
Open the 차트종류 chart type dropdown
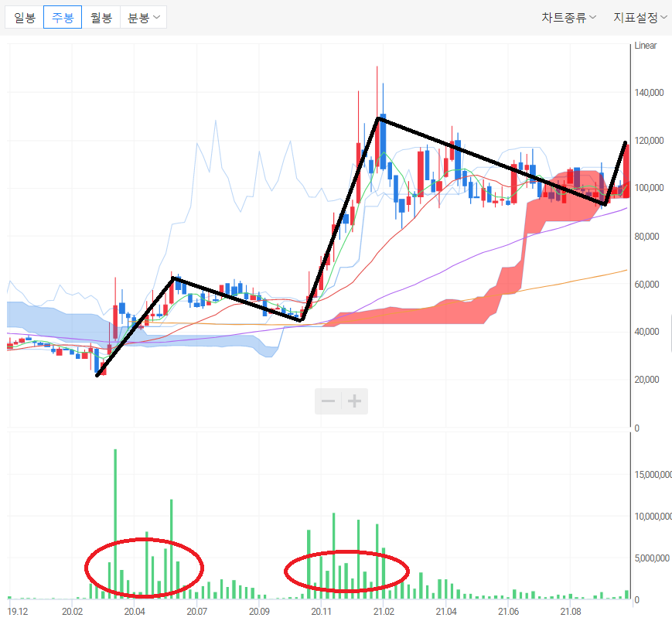pyautogui.click(x=568, y=18)
